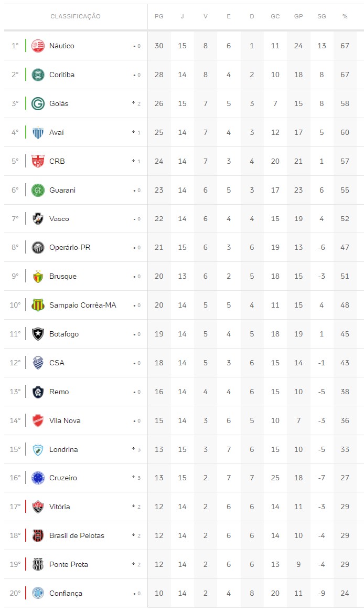This screenshot has height=611, width=364.
Task: Open the Guarani team link
Action: point(62,190)
